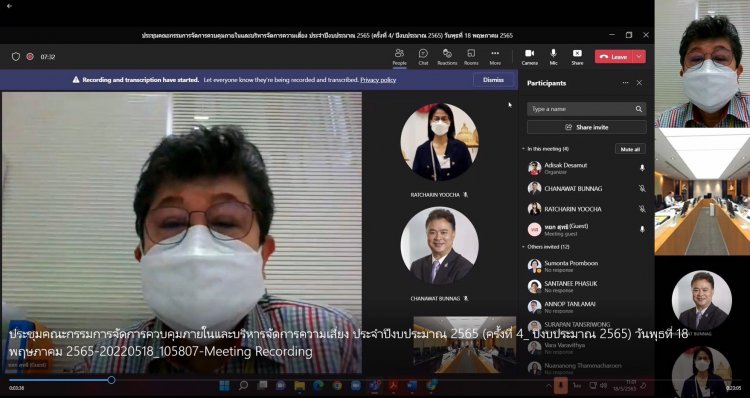Select the Meeting guest participant row
Viewport: 750px width, 398px height.
click(586, 229)
